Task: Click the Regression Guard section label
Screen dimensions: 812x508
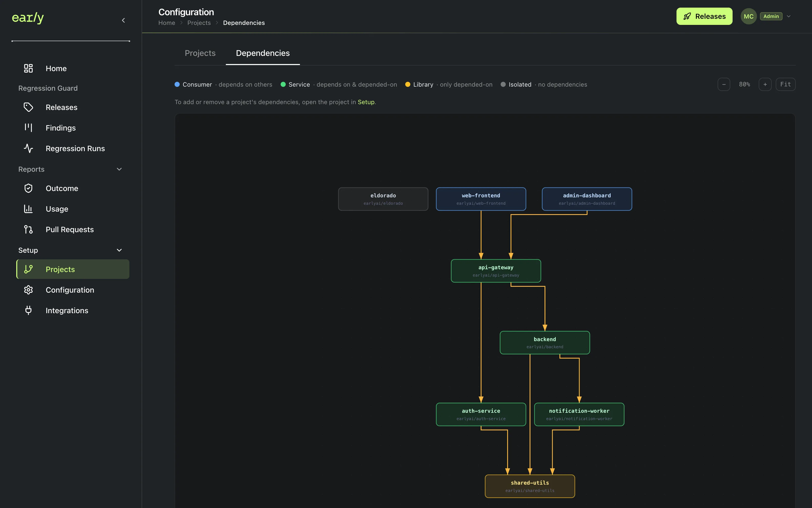Action: coord(48,88)
